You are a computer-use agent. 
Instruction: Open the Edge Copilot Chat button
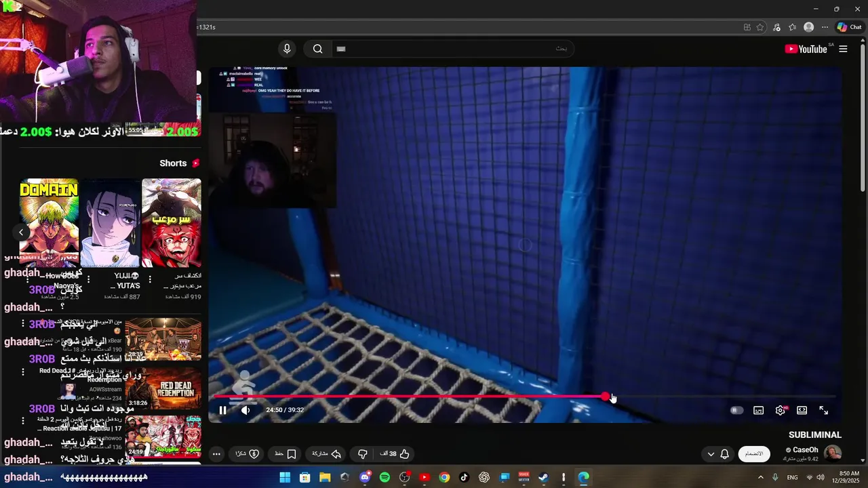coord(849,27)
